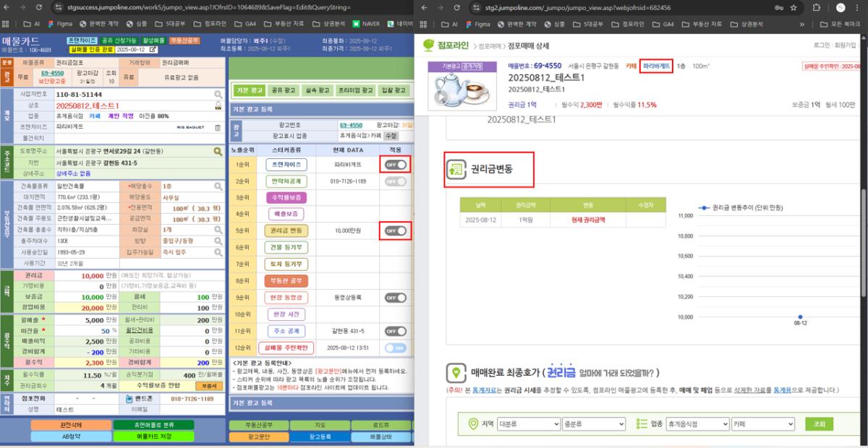Viewport: 868px width, 448px height.
Task: Click the 권리금변동 section icon
Action: (x=456, y=170)
